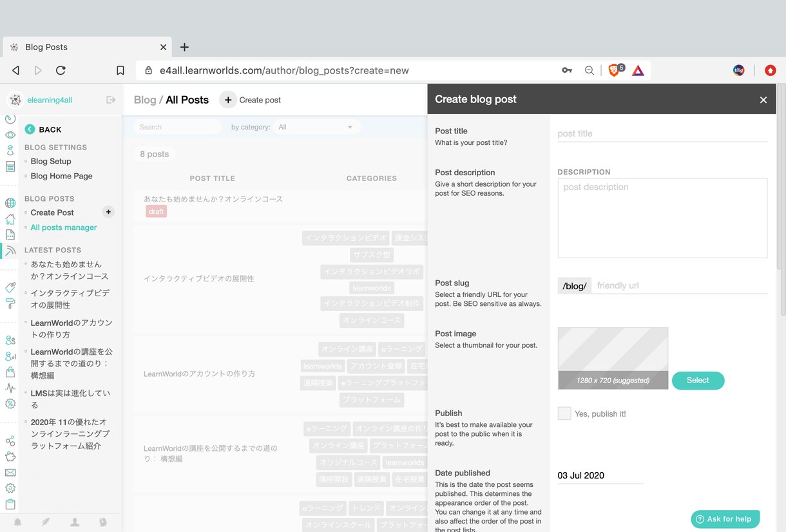Click into the post title field
786x532 pixels.
(662, 133)
